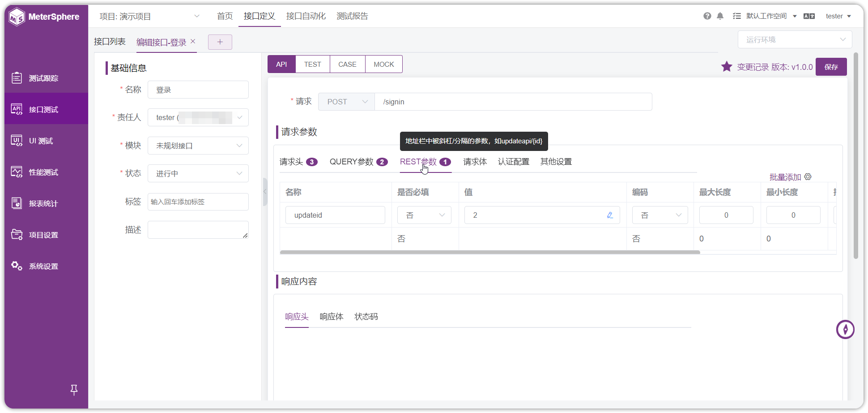Open the 模块 未规划接口 dropdown
Image resolution: width=868 pixels, height=413 pixels.
coord(198,146)
